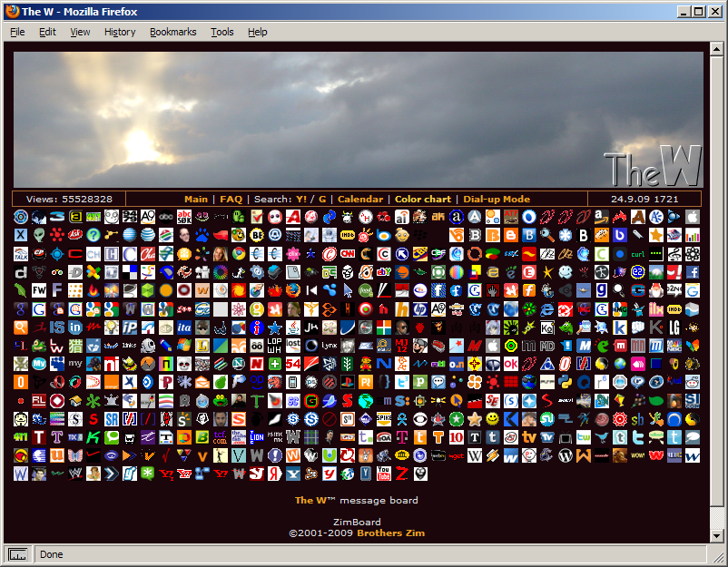Switch to Dial-up Mode
The height and width of the screenshot is (567, 728).
click(497, 199)
